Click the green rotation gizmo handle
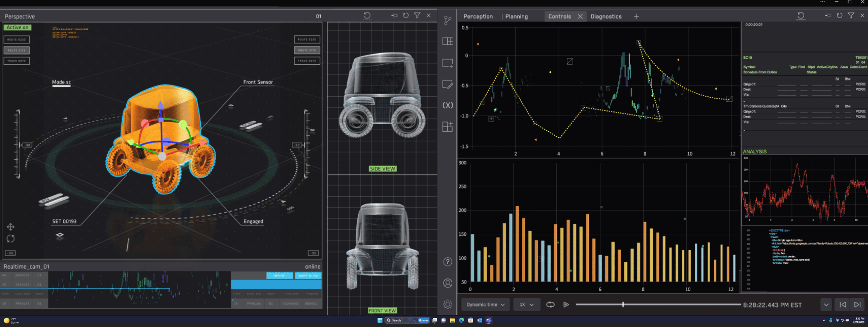 point(183,123)
